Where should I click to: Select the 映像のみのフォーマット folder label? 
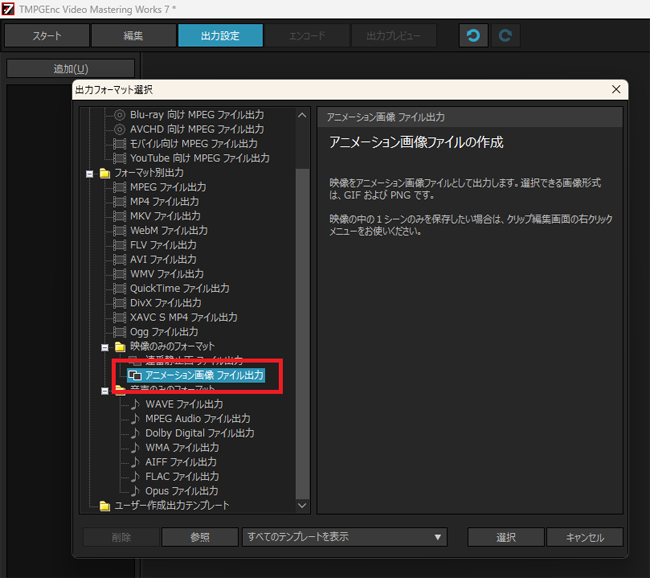172,347
